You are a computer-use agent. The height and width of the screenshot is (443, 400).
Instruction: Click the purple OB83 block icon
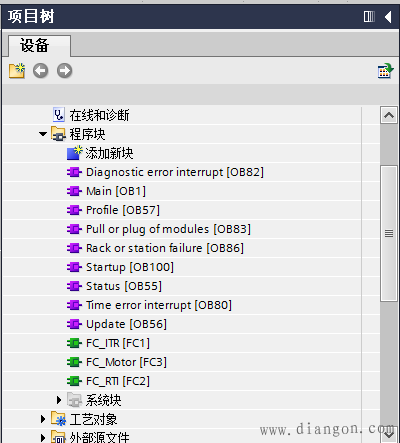point(74,229)
